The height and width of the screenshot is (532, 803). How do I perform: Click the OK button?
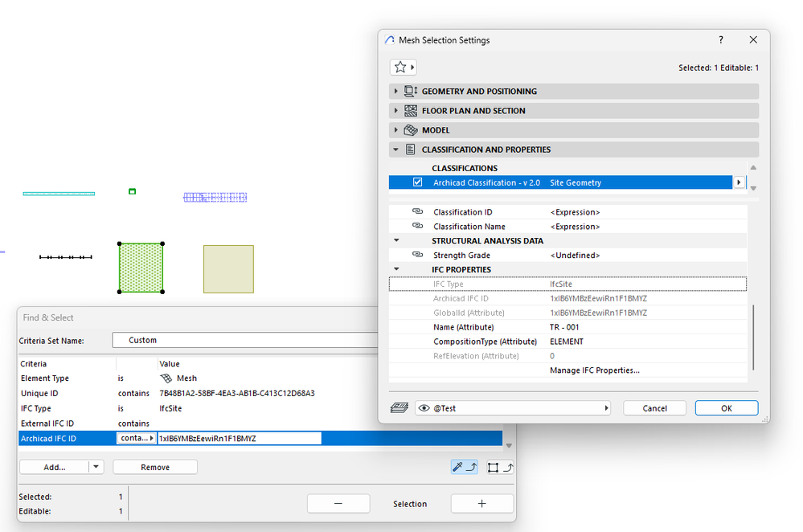[x=726, y=408]
